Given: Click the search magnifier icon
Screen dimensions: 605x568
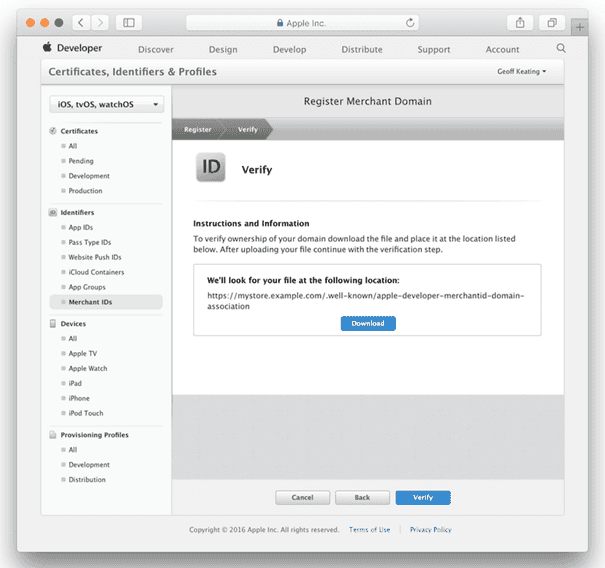Looking at the screenshot, I should [x=561, y=48].
